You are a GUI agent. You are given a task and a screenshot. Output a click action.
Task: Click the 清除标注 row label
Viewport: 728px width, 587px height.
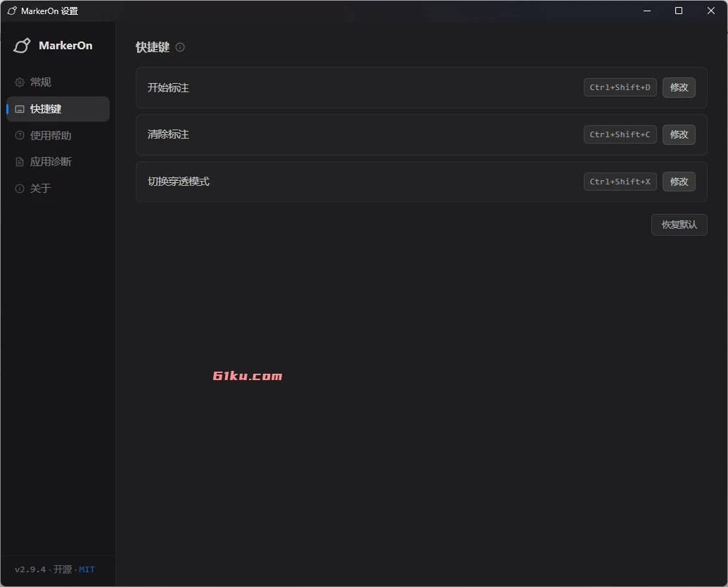tap(168, 134)
